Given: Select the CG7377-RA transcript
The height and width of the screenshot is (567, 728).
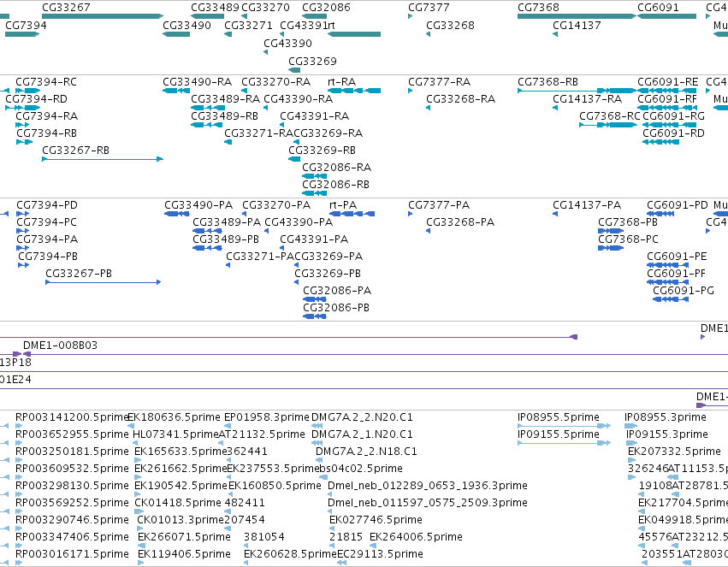Looking at the screenshot, I should coord(411,91).
